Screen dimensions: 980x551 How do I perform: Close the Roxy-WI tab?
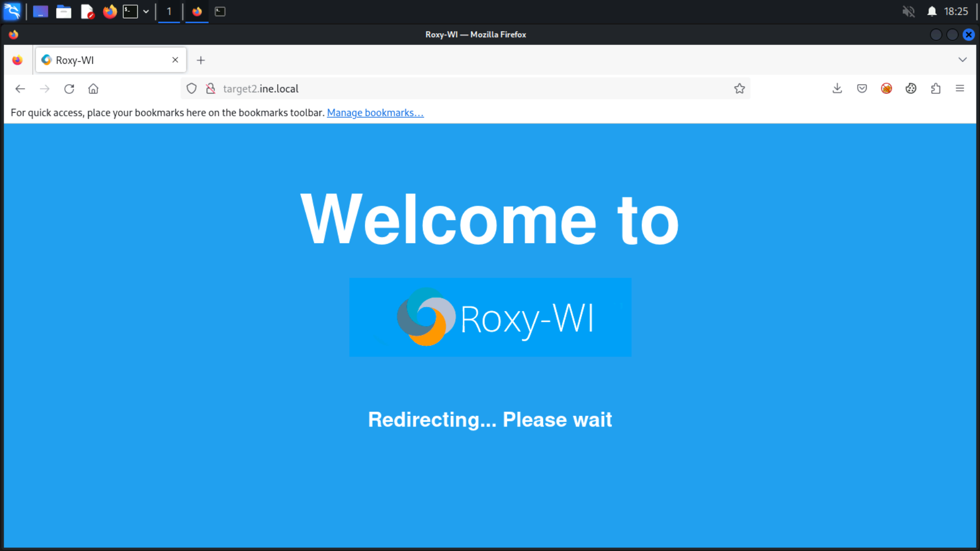[x=175, y=60]
